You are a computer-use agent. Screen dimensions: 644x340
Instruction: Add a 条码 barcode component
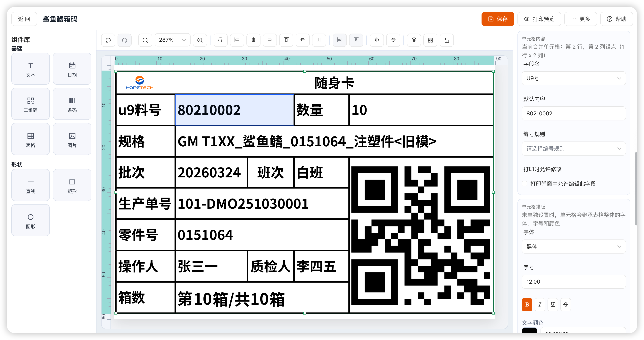[72, 104]
